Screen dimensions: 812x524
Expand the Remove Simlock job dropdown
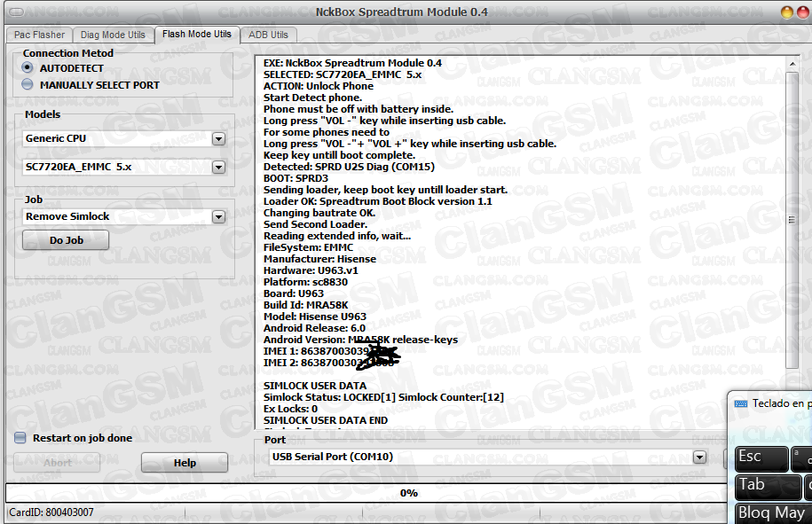click(219, 216)
